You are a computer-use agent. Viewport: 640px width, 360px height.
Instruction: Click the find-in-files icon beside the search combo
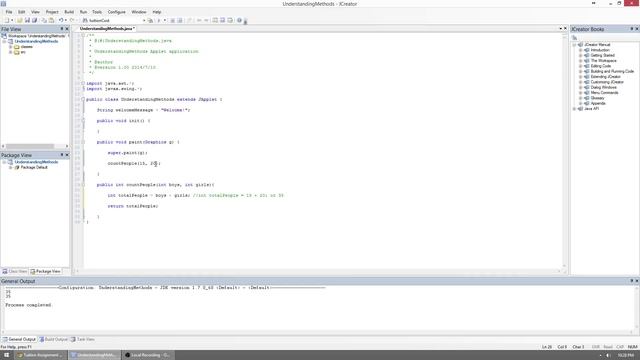click(150, 20)
